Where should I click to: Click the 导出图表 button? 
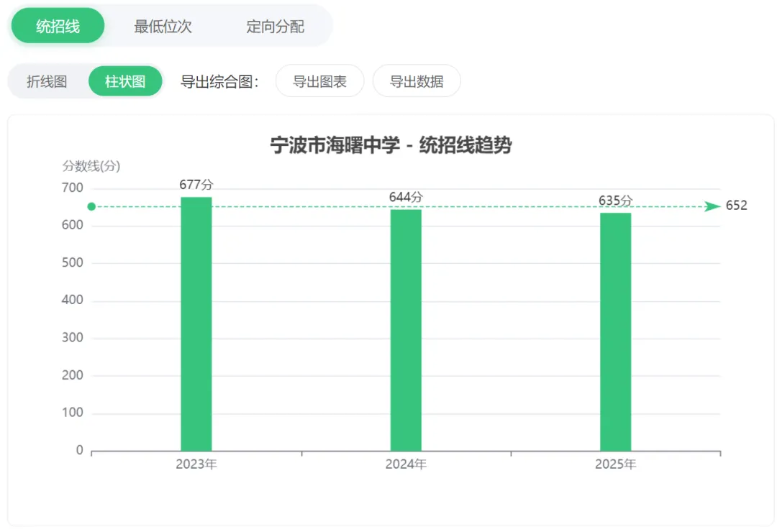point(319,81)
